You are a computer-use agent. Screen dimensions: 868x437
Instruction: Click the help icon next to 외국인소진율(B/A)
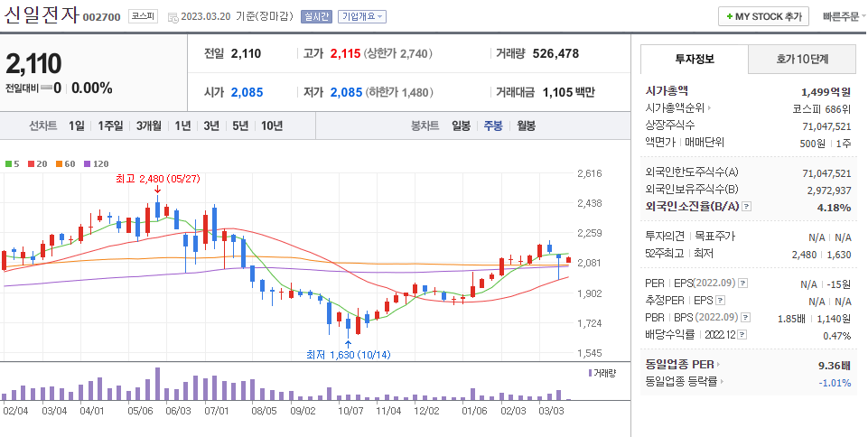tap(747, 207)
